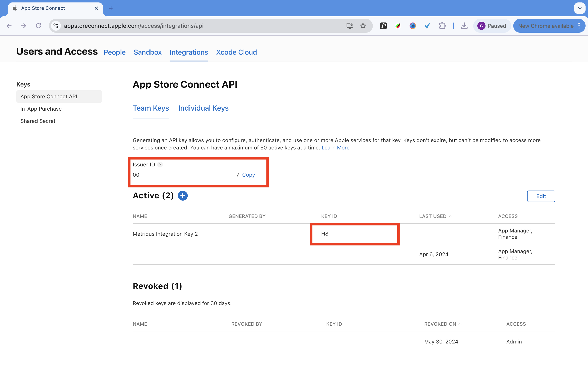This screenshot has height=368, width=588.
Task: Click the install app icon in address bar
Action: click(x=350, y=26)
